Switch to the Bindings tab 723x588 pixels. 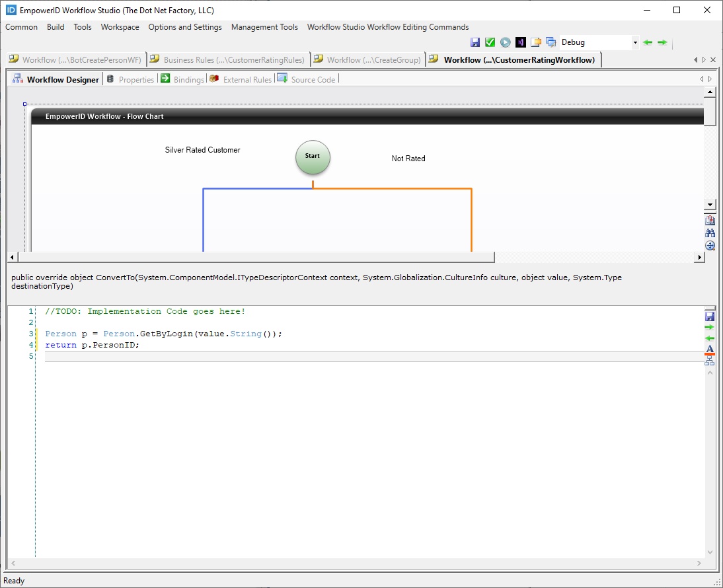pos(182,80)
